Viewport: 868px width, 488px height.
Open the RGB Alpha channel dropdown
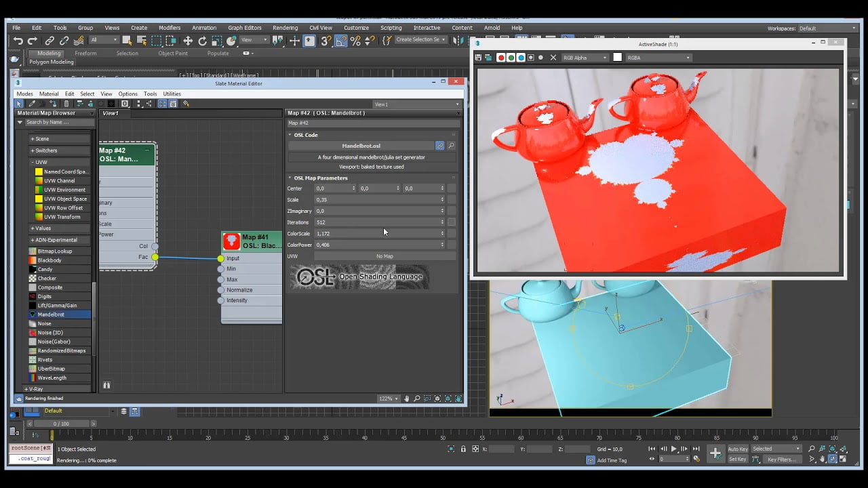coord(585,58)
